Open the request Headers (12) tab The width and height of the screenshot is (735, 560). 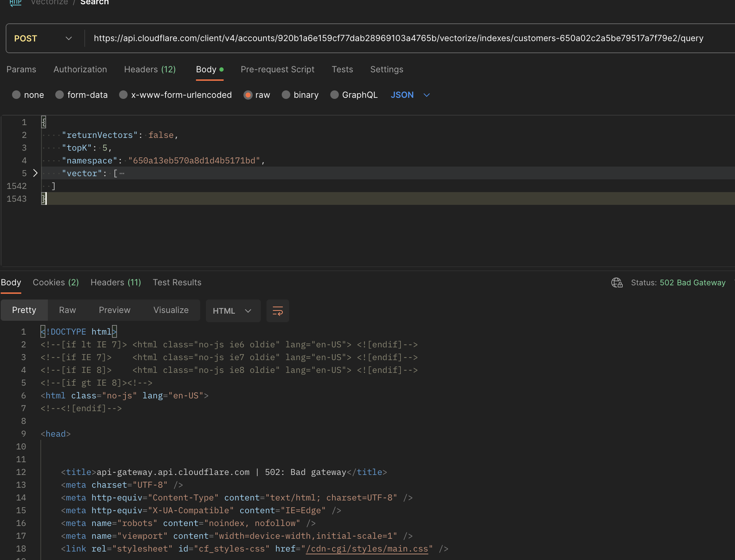pyautogui.click(x=150, y=69)
